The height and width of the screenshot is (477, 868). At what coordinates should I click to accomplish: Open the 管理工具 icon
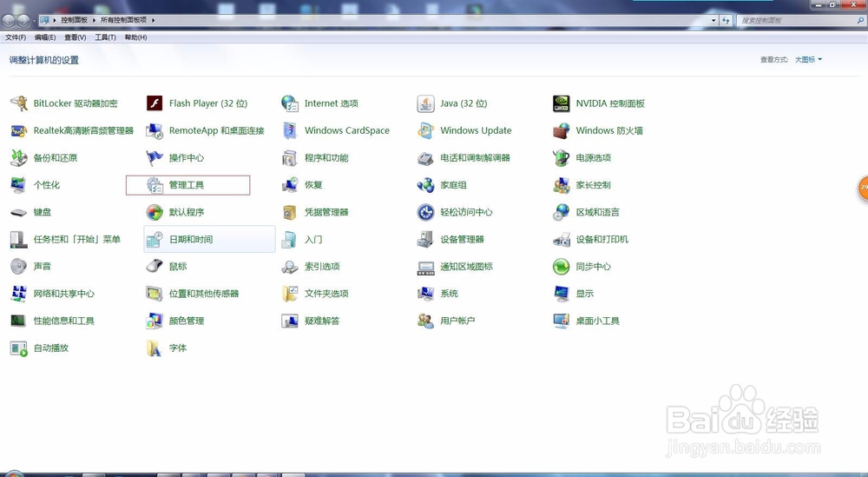coord(155,185)
